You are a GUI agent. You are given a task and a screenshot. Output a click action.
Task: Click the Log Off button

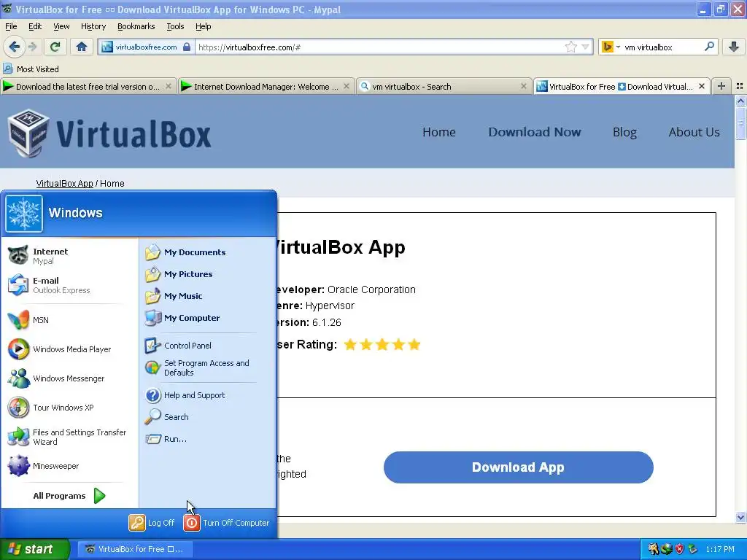(152, 522)
